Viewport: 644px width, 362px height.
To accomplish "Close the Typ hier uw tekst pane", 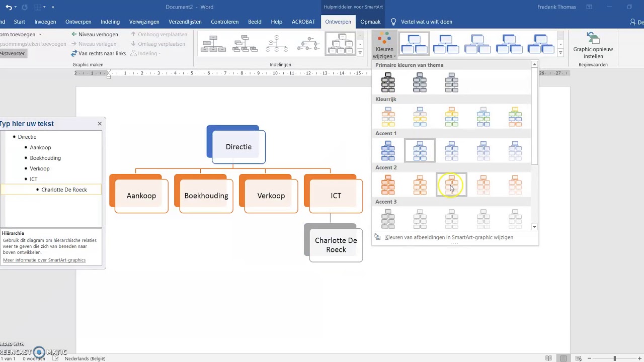I will (100, 123).
